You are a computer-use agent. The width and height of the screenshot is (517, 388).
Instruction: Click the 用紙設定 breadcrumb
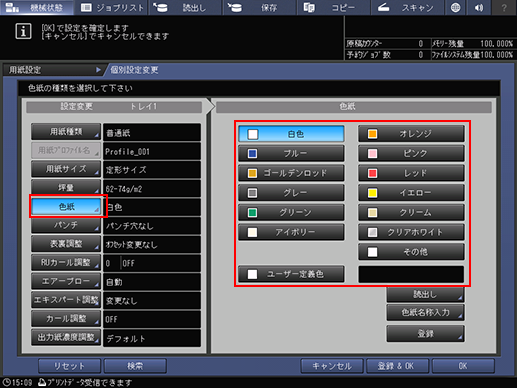pyautogui.click(x=53, y=70)
